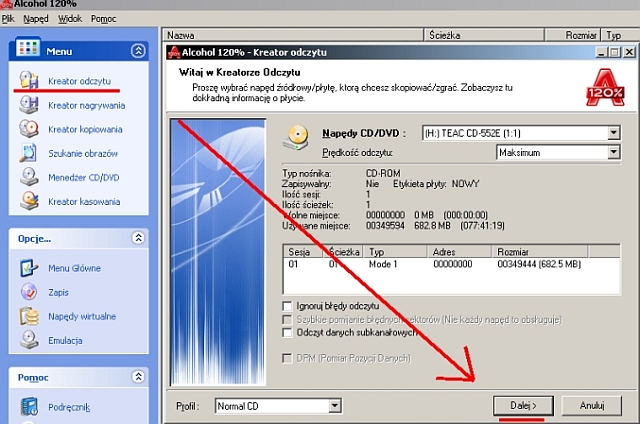Sort by Ścieżka column header in main list
640x424 pixels.
click(x=484, y=35)
